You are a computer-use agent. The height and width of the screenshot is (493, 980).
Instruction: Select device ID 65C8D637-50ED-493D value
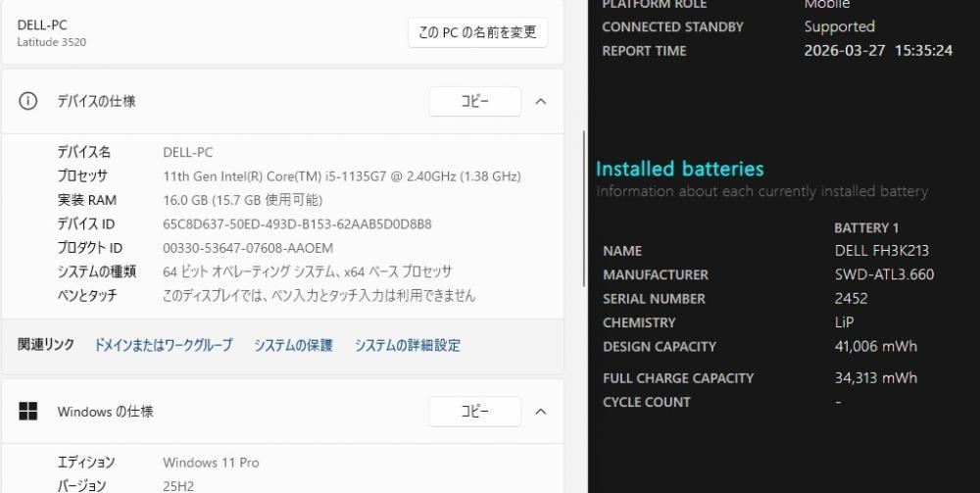297,223
